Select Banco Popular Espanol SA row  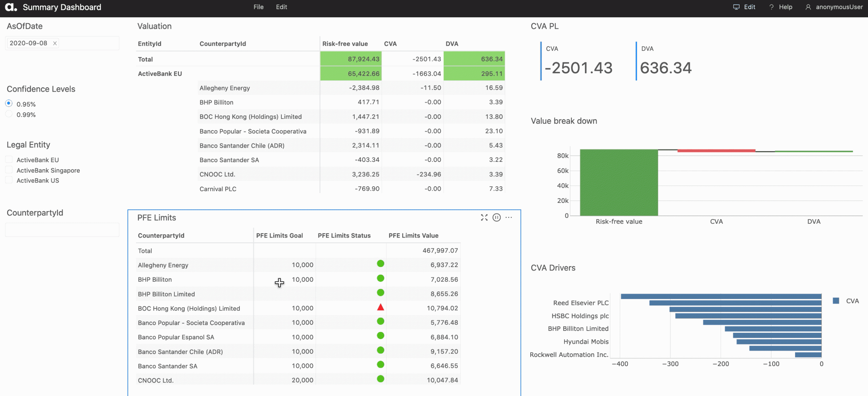298,337
